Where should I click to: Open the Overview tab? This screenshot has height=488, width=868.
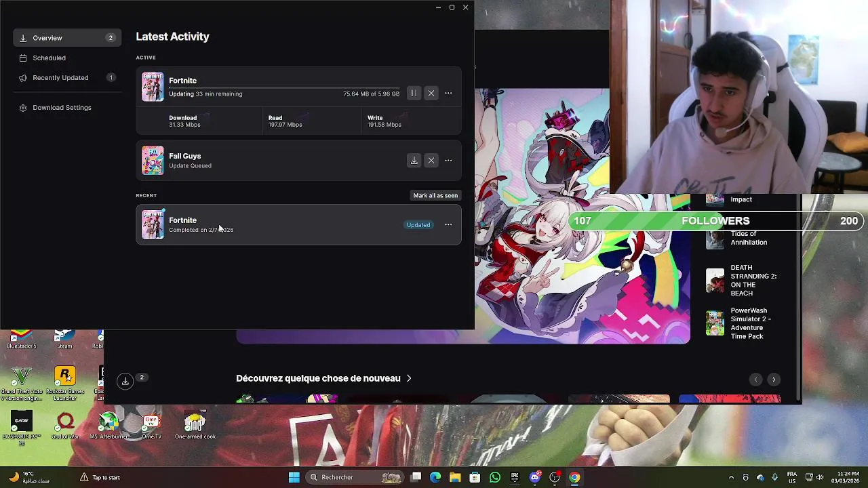(x=67, y=38)
